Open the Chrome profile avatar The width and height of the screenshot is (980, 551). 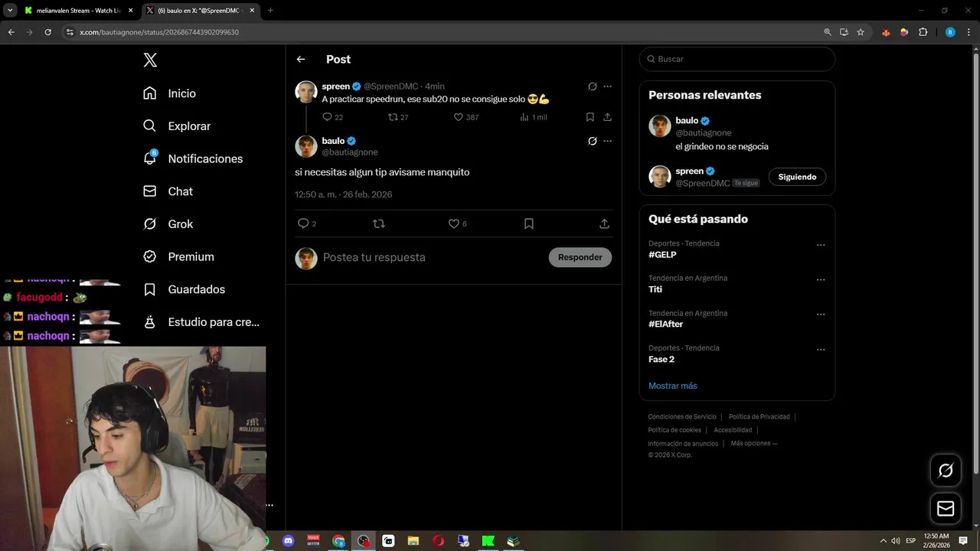[x=950, y=32]
